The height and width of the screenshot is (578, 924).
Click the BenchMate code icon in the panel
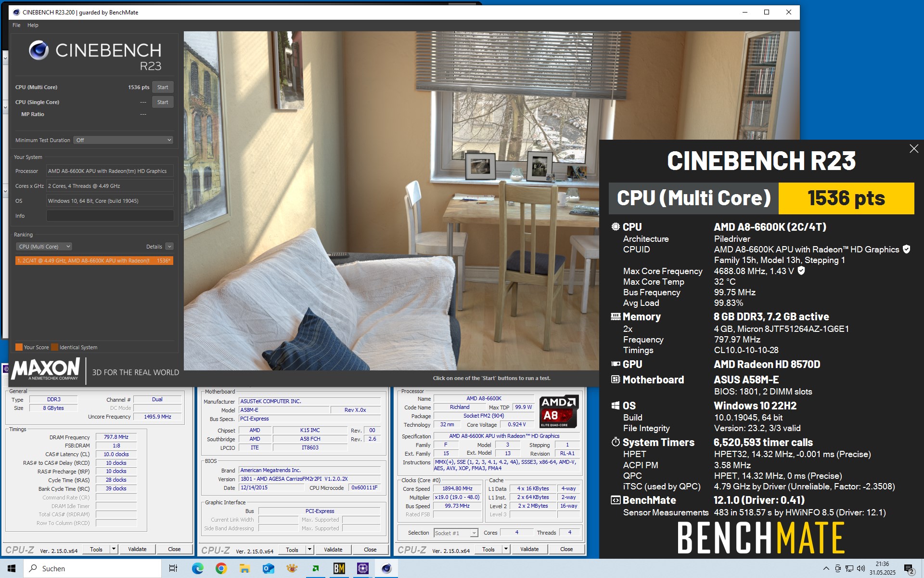point(616,500)
